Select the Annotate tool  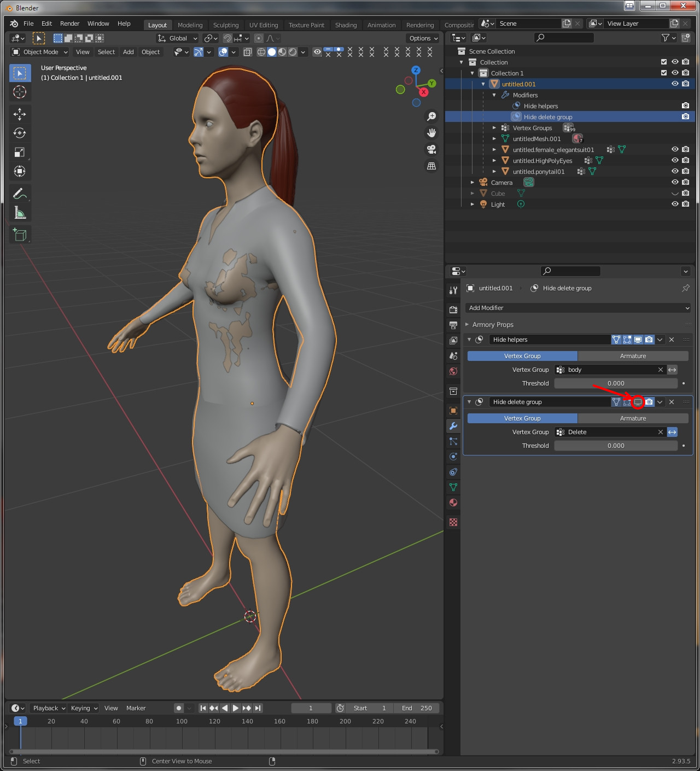coord(20,193)
